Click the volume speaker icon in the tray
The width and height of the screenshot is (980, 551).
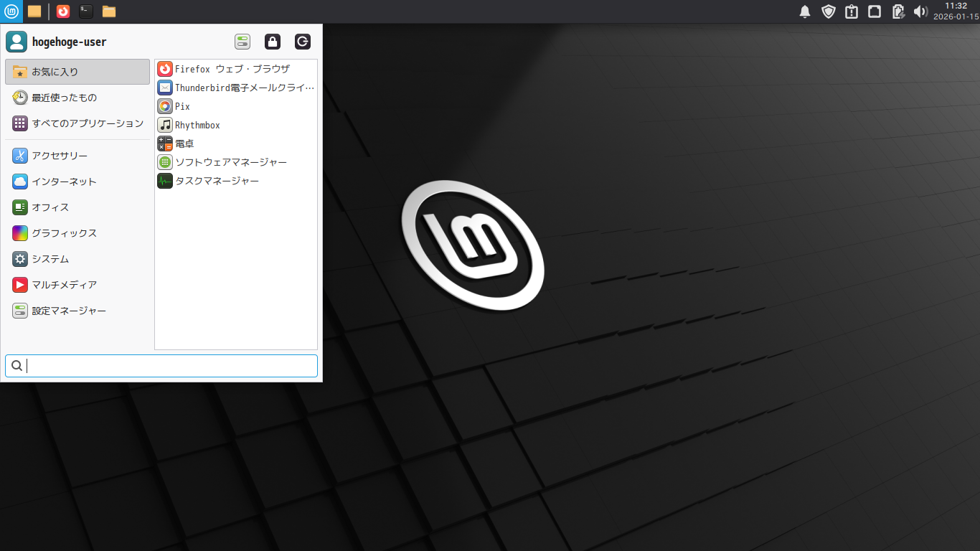point(920,11)
